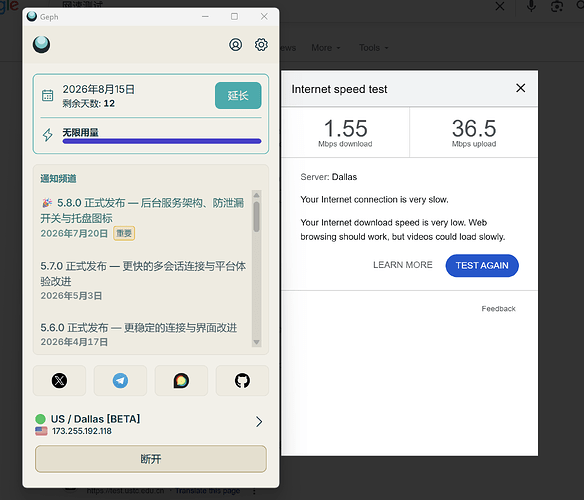Open Geph settings gear icon

click(261, 45)
